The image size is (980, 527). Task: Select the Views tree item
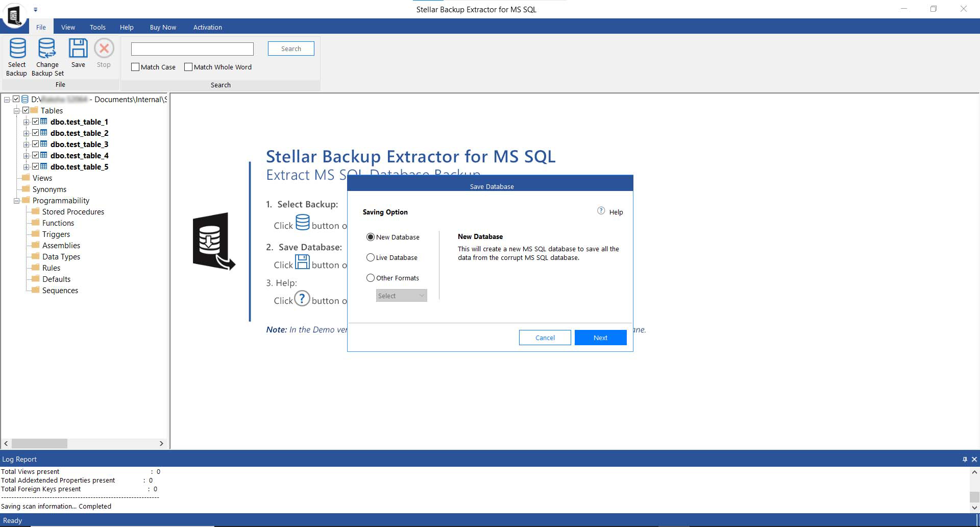pos(42,178)
